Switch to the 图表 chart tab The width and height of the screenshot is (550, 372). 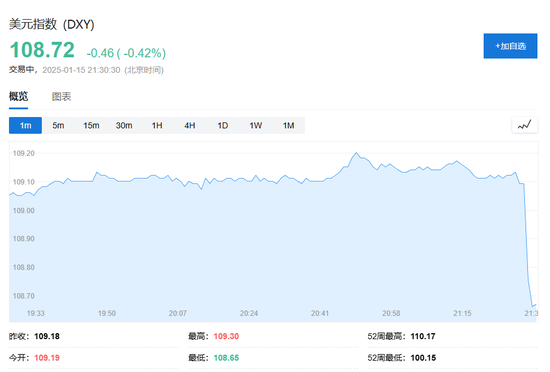point(61,96)
